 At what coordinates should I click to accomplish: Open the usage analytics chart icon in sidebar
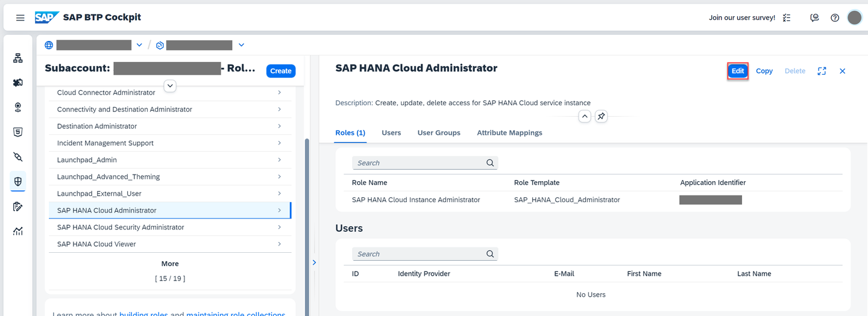click(18, 231)
